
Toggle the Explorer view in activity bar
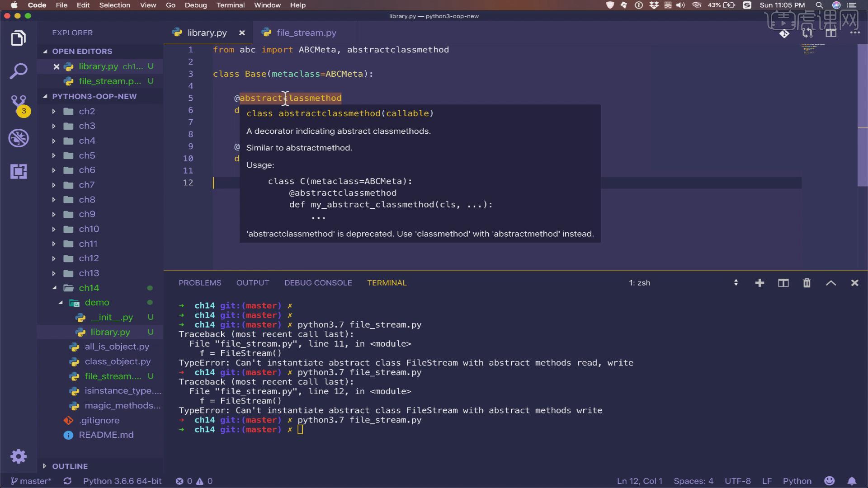pos(18,38)
